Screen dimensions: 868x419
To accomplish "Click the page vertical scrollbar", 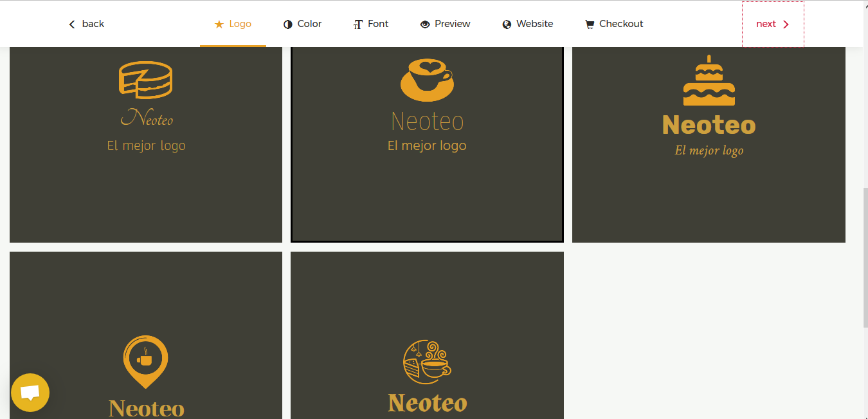I will 864,257.
